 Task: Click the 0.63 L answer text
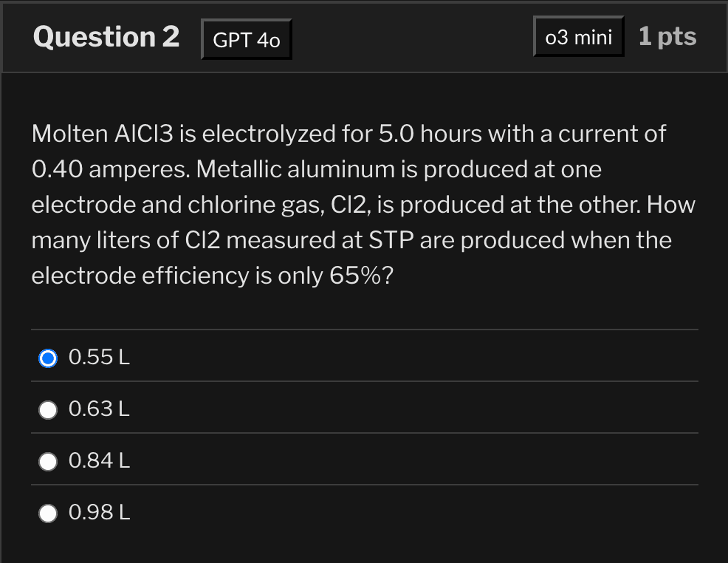pos(99,409)
